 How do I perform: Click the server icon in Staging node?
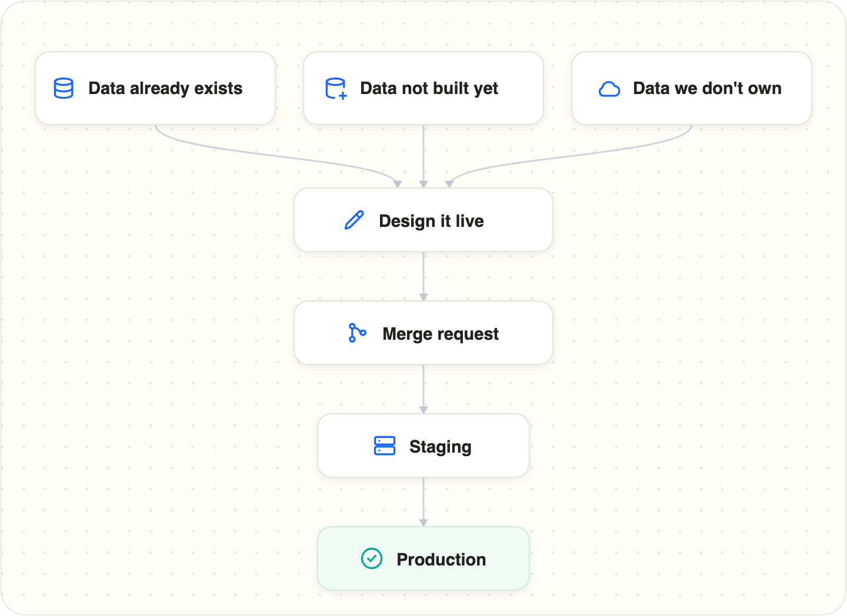(x=385, y=446)
